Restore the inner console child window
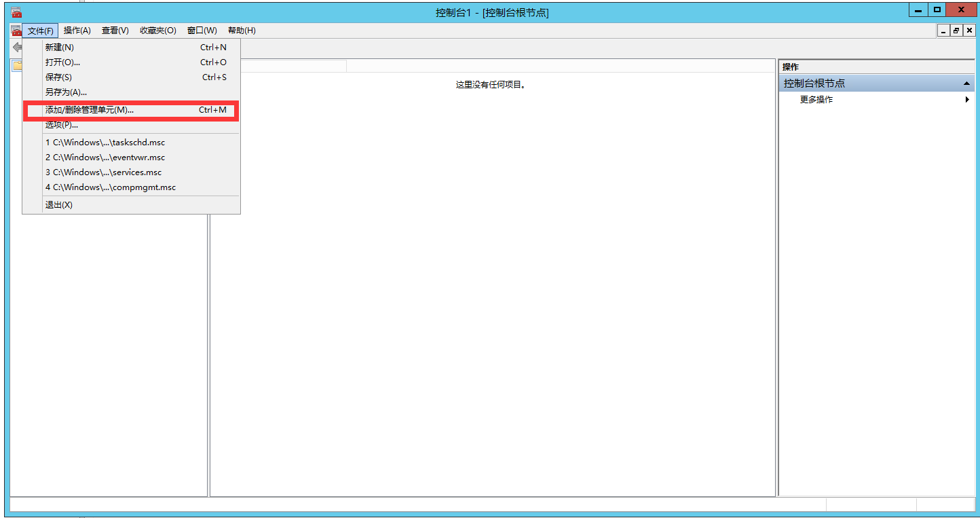Viewport: 980px width, 518px height. click(956, 31)
